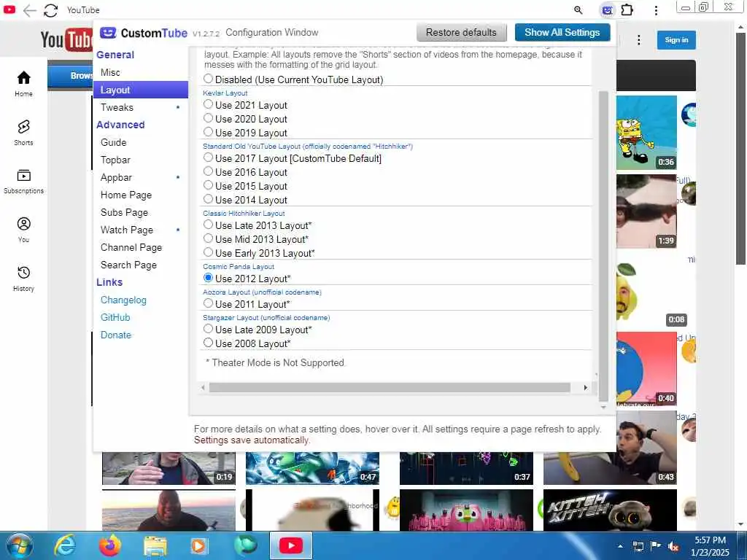Image resolution: width=747 pixels, height=560 pixels.
Task: Click the YouTube app taskbar icon
Action: pyautogui.click(x=291, y=545)
